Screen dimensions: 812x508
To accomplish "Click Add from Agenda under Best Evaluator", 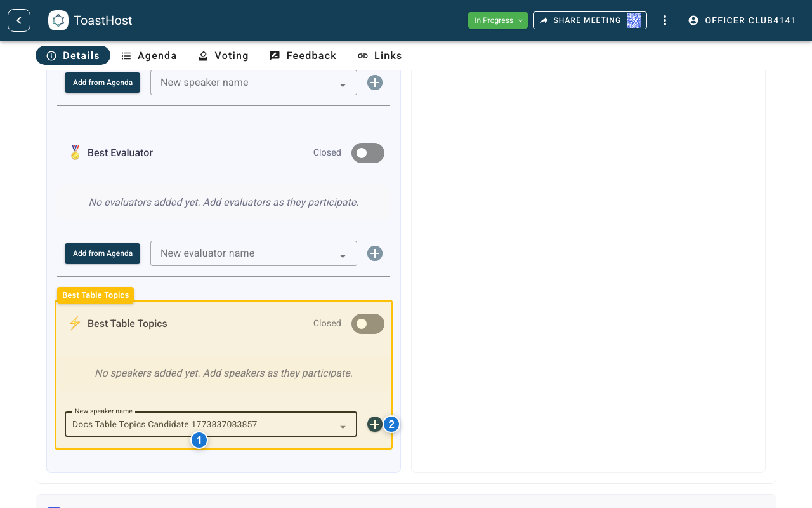I will [x=102, y=253].
